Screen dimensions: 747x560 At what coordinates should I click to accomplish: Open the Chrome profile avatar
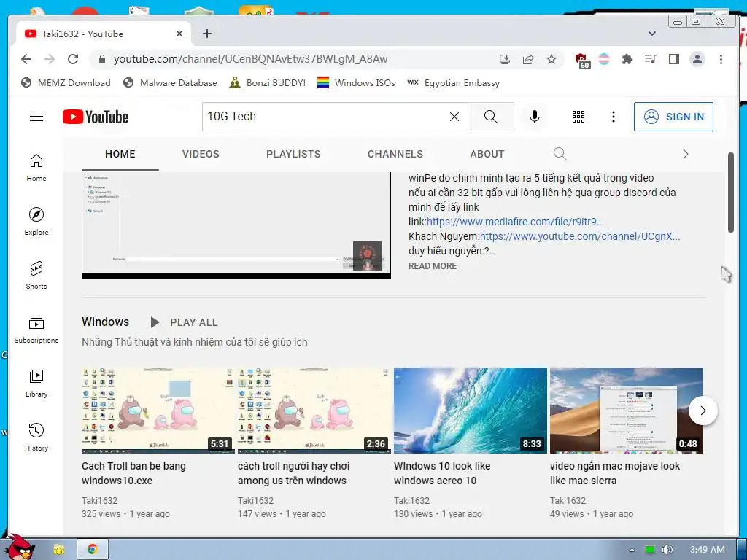(x=697, y=59)
